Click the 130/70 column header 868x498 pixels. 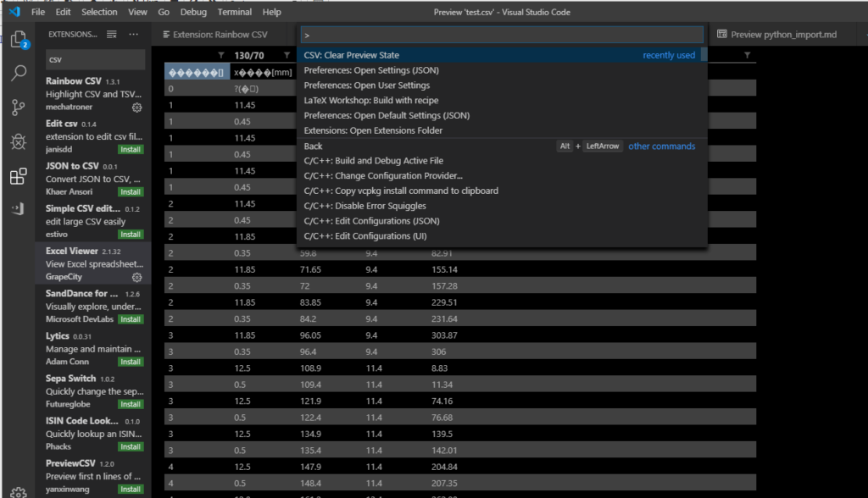(x=249, y=55)
